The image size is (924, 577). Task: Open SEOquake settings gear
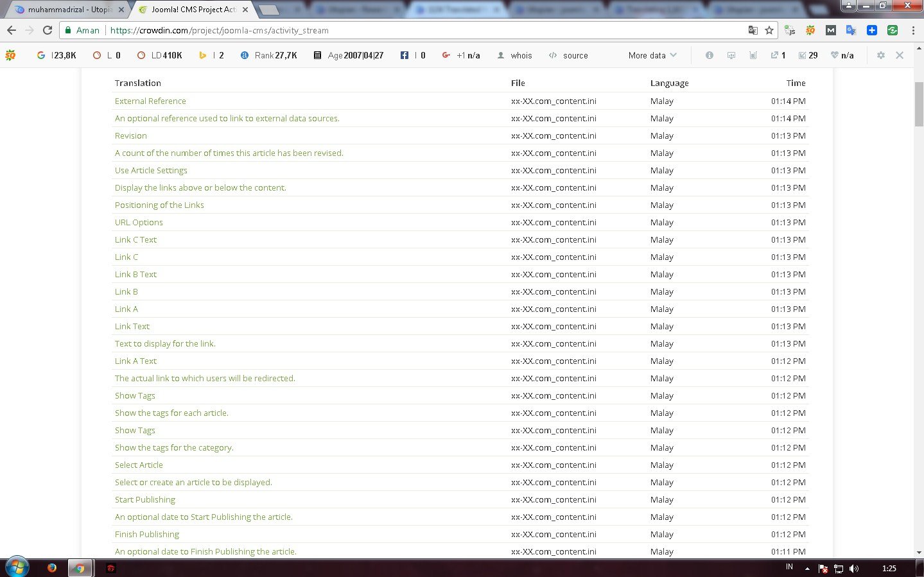(x=881, y=55)
